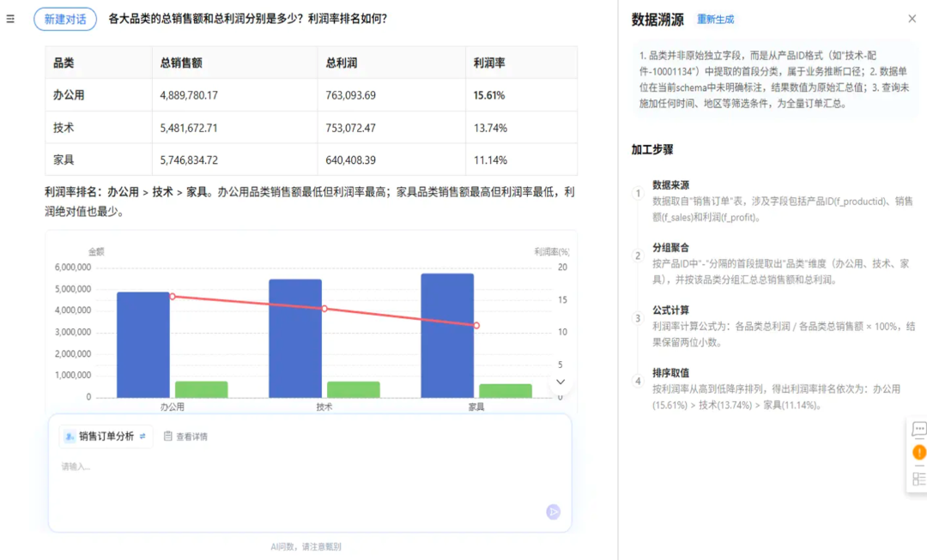The height and width of the screenshot is (560, 927).
Task: Click the 利润率(%) axis title
Action: pyautogui.click(x=552, y=251)
